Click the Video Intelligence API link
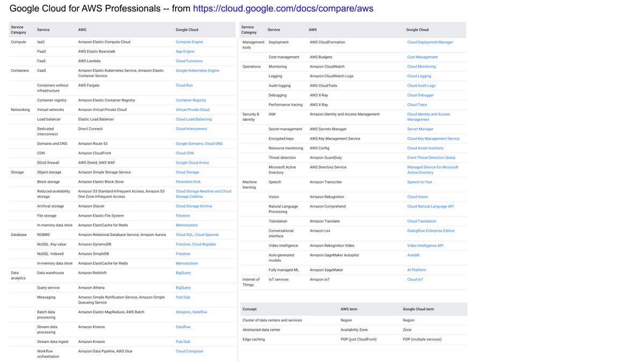The width and height of the screenshot is (644, 362). click(x=425, y=246)
